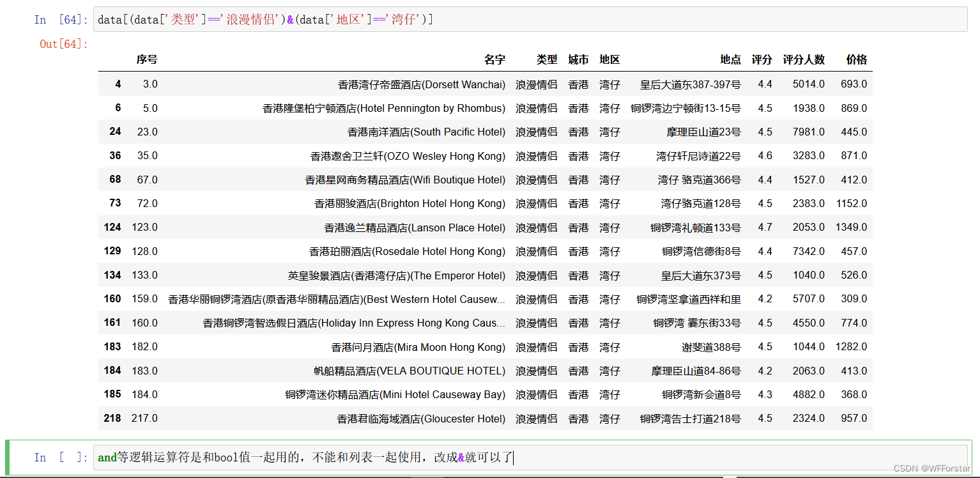Select The Emperor Hotel name cell
This screenshot has width=980, height=478.
pos(396,275)
